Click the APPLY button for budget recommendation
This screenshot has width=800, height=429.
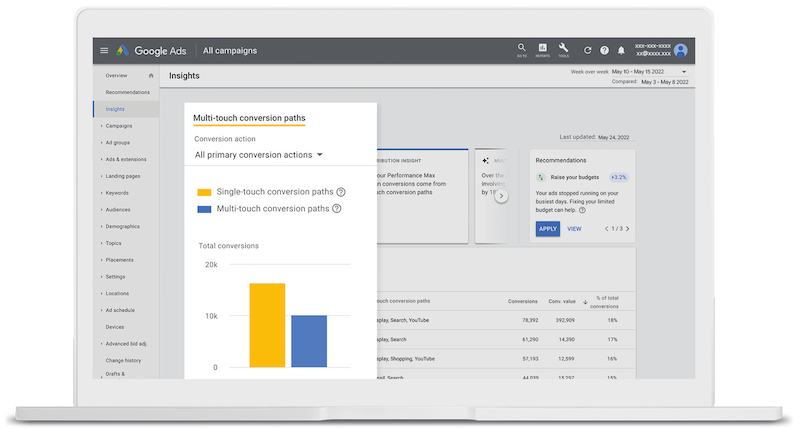(547, 229)
